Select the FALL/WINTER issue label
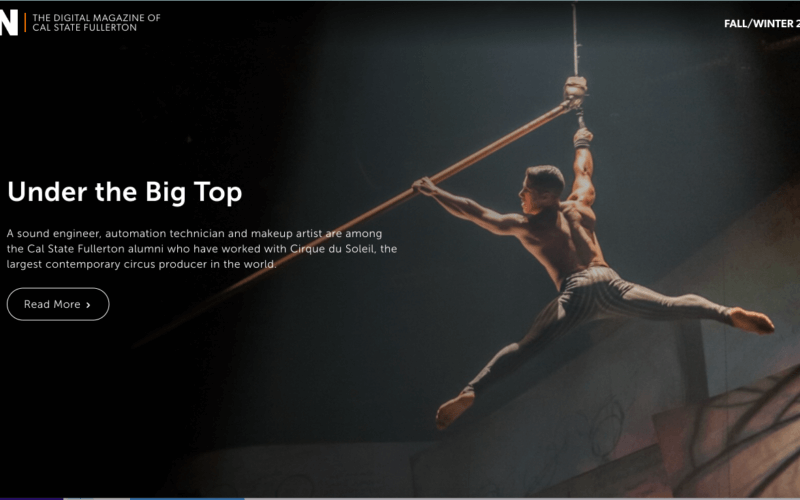 click(762, 23)
